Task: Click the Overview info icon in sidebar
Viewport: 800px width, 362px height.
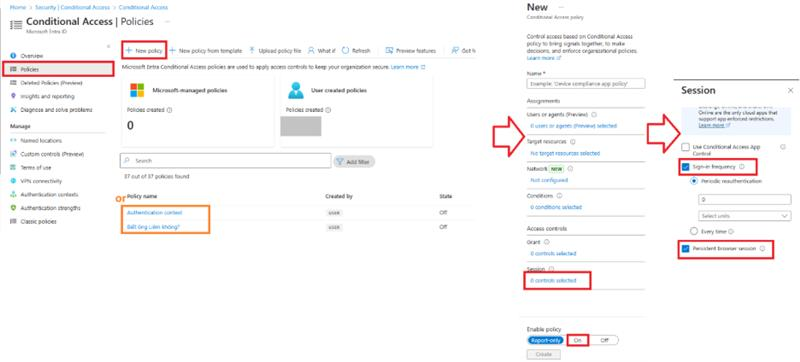Action: tap(13, 56)
